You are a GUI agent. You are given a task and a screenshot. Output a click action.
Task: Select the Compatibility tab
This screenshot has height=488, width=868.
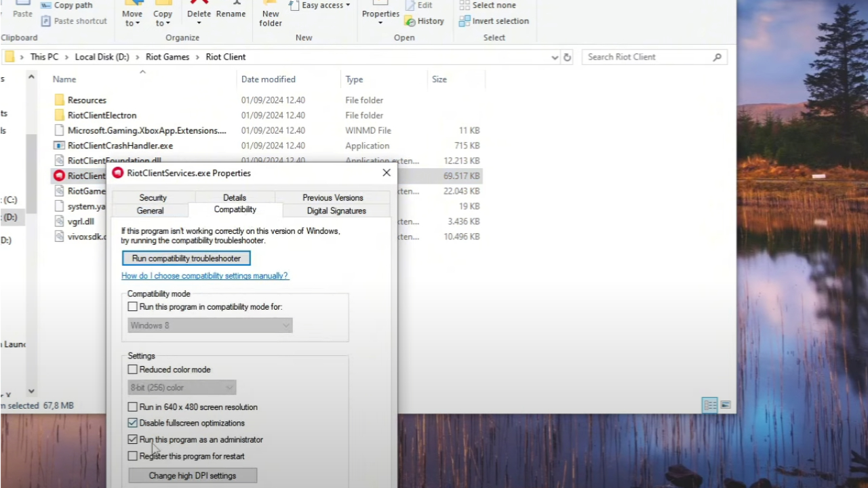pyautogui.click(x=235, y=209)
